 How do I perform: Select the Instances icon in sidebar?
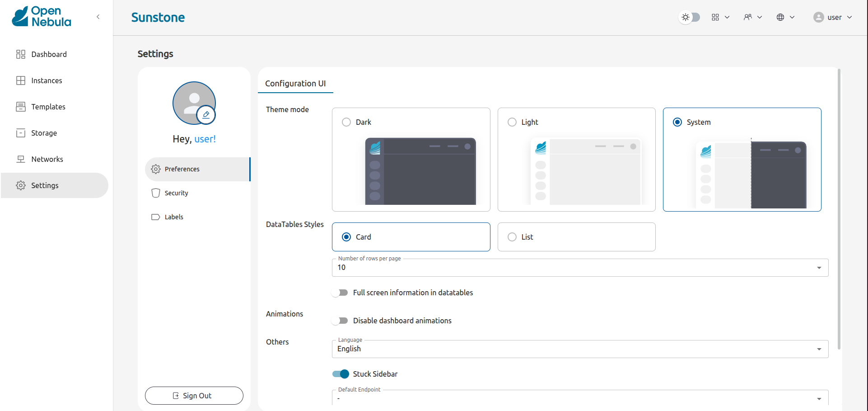coord(21,80)
